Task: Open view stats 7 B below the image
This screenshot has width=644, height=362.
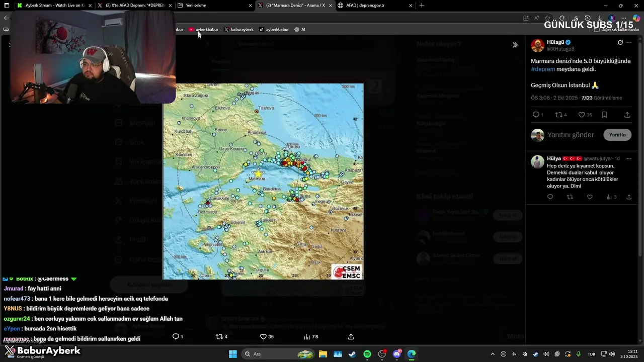Action: [x=311, y=336]
